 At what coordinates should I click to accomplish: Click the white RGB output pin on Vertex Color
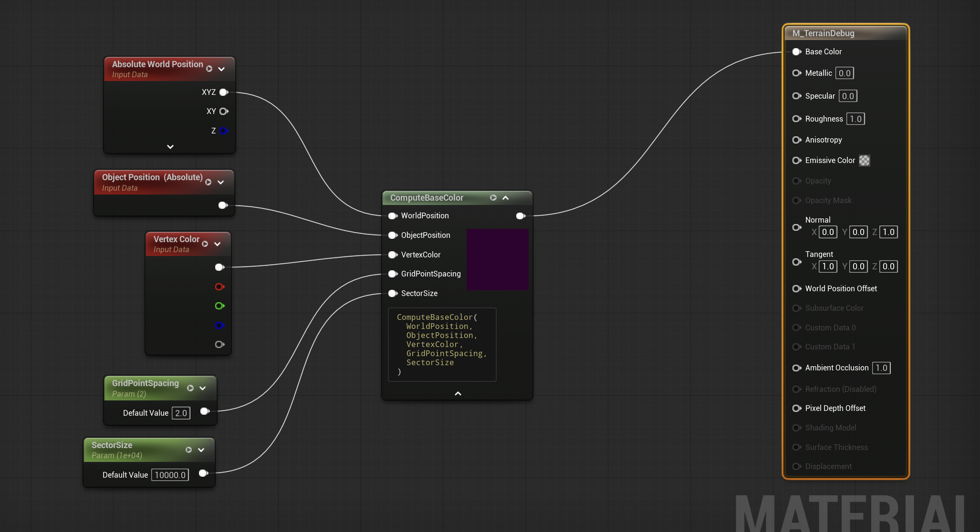(x=219, y=267)
